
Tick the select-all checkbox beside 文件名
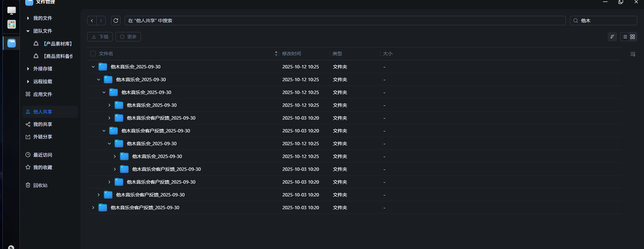pyautogui.click(x=93, y=54)
